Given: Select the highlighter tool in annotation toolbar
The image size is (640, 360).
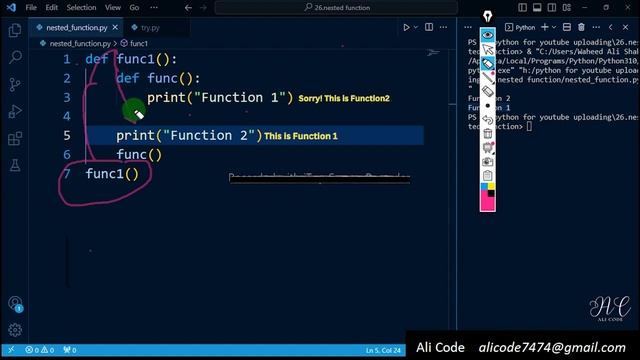Looking at the screenshot, I should tap(487, 64).
